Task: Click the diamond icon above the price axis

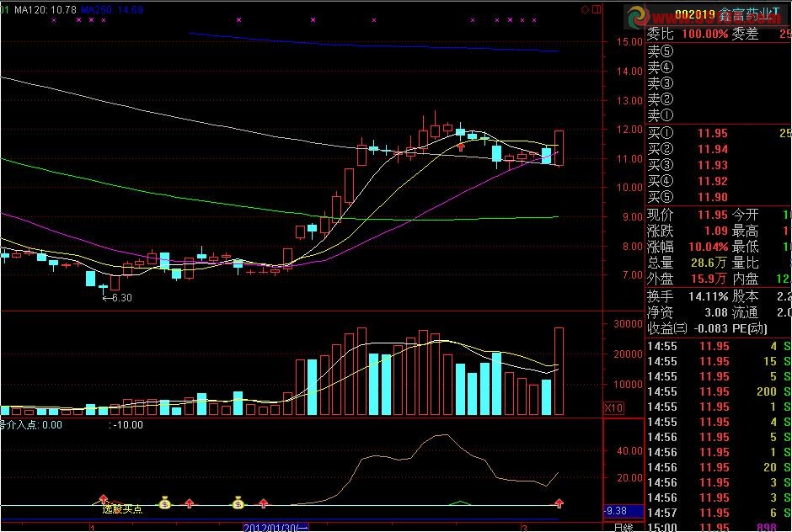Action: 586,9
